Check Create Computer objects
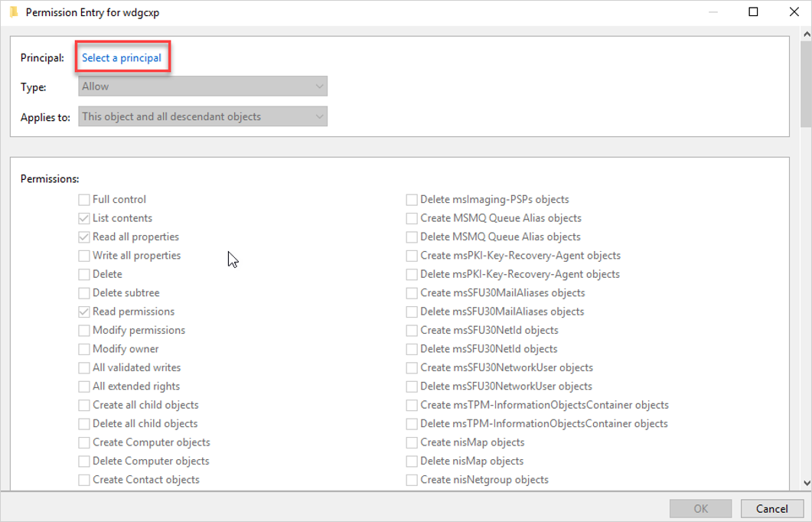Viewport: 812px width, 522px height. [x=83, y=442]
